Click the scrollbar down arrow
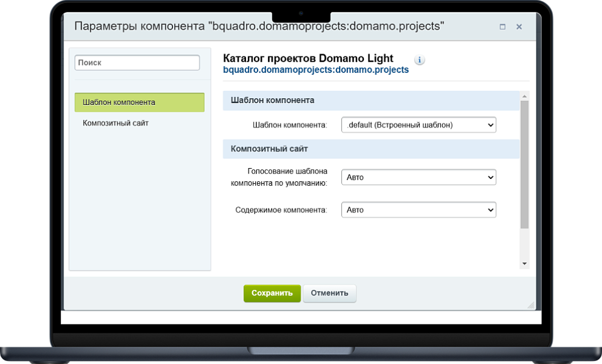Screen dimensions: 602x364 pos(523,263)
